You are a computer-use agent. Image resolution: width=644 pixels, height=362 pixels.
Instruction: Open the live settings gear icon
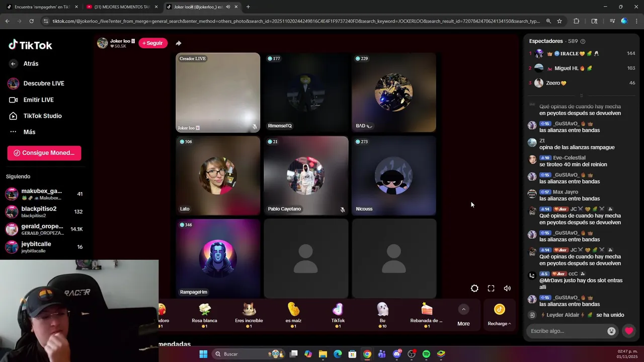pos(474,288)
